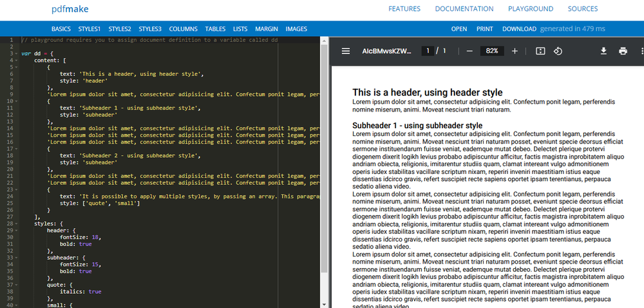This screenshot has height=308, width=644.
Task: Click the OPEN button
Action: click(459, 29)
